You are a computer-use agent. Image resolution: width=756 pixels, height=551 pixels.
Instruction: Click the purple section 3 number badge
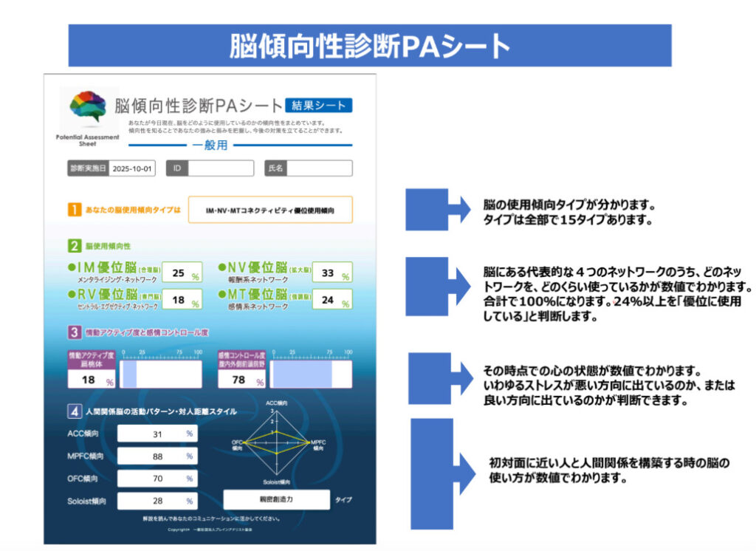coord(75,332)
